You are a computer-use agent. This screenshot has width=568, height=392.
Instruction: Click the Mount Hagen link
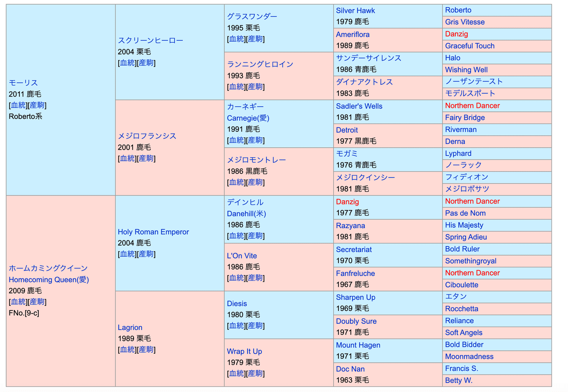(358, 345)
